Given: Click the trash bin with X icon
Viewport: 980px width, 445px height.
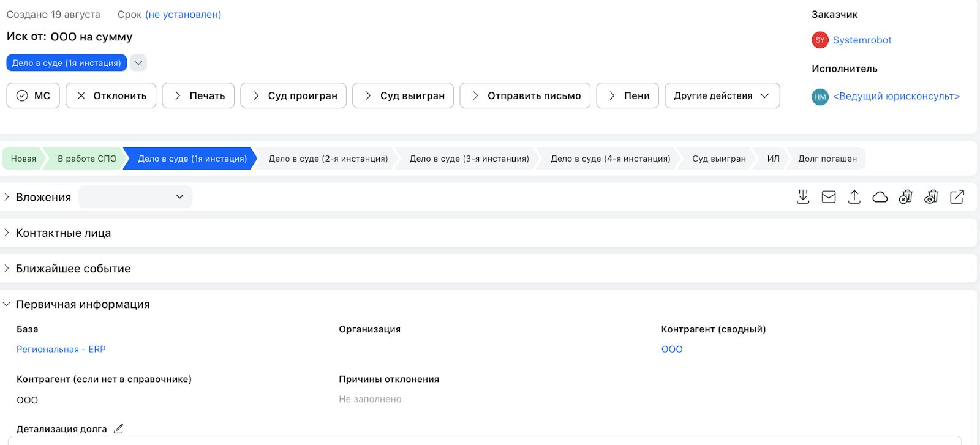Looking at the screenshot, I should (x=906, y=196).
